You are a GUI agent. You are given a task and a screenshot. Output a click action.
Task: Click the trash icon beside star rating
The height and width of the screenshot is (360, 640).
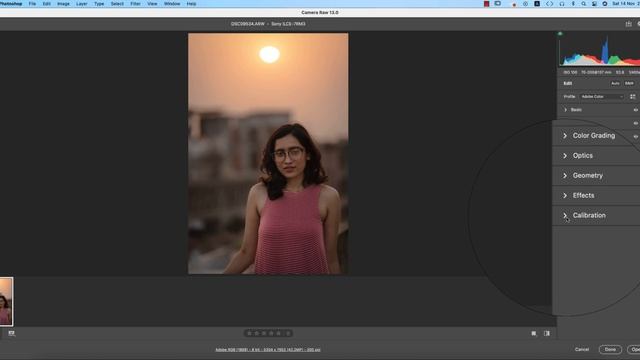coord(288,333)
